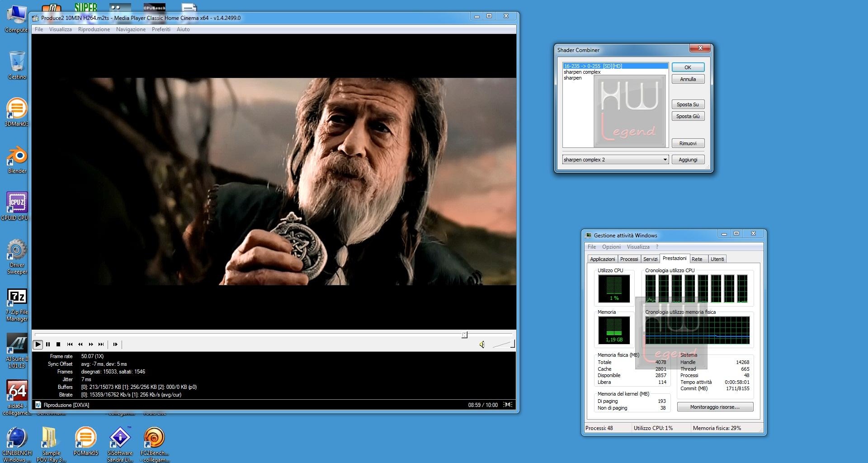
Task: Click the volume slider in the player
Action: click(503, 345)
